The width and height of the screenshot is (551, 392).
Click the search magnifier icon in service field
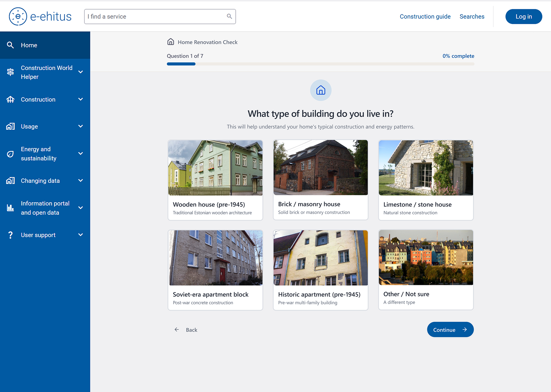pos(229,17)
